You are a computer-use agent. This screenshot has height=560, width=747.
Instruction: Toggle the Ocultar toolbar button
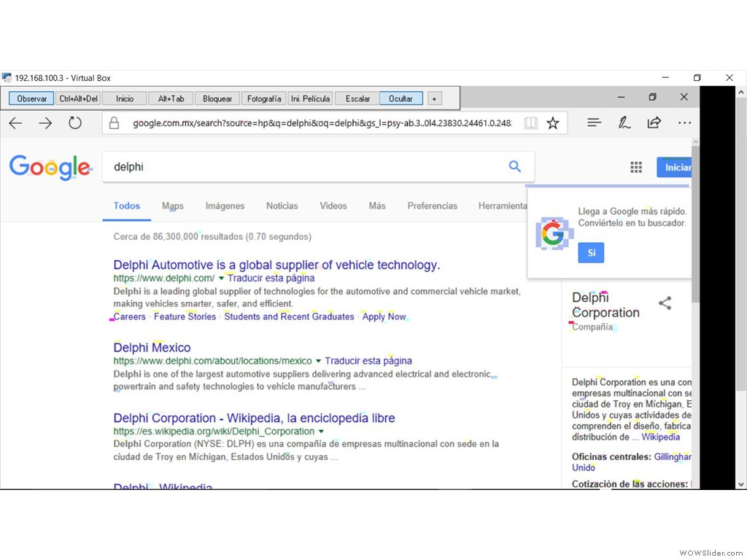pos(400,98)
